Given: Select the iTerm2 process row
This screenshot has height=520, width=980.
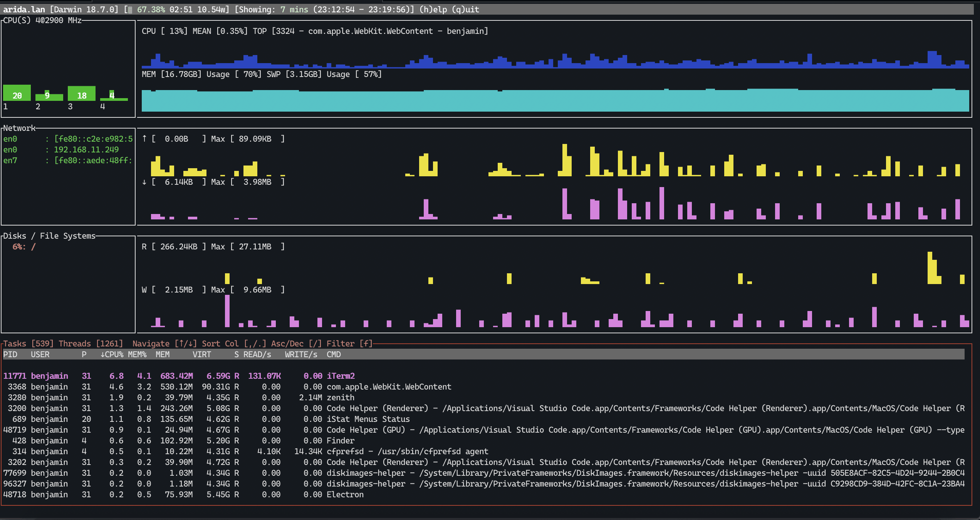Looking at the screenshot, I should (x=484, y=376).
